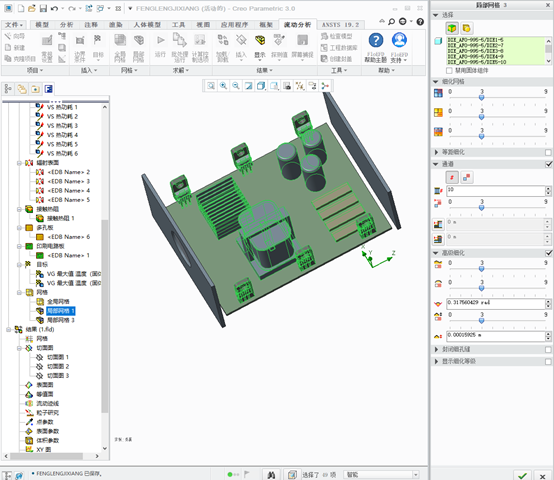The width and height of the screenshot is (554, 480).
Task: Enable the 显示细化等级 section checkbox
Action: 548,361
